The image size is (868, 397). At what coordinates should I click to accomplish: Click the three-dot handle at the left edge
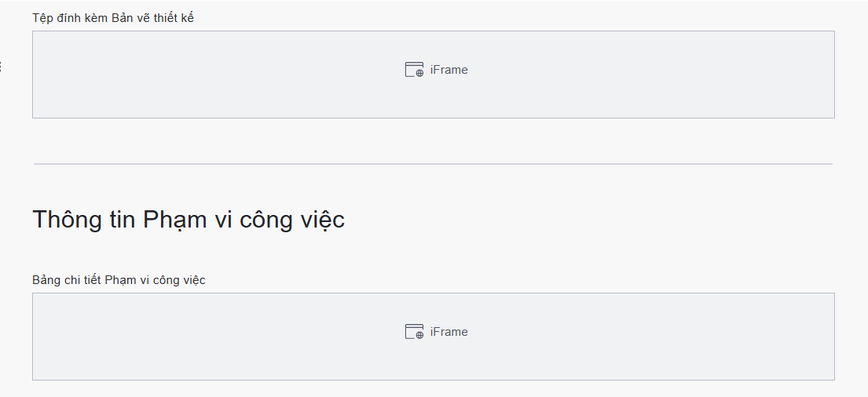coord(1,67)
